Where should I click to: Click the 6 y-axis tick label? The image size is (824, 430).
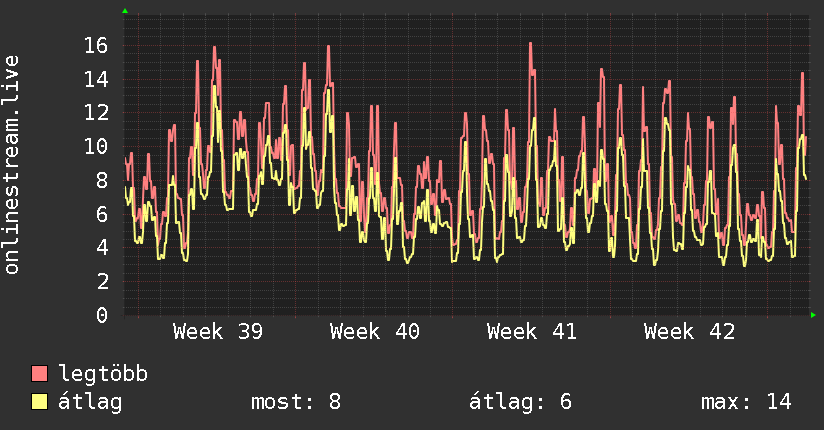point(102,214)
